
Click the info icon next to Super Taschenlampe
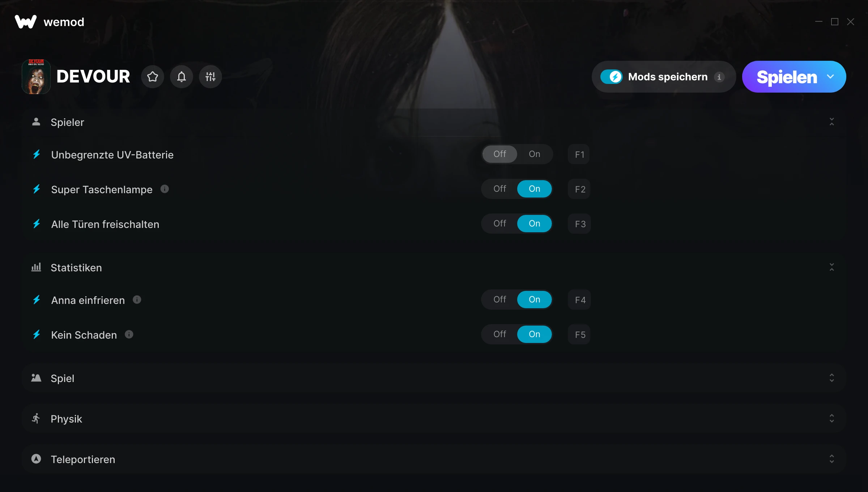click(165, 189)
